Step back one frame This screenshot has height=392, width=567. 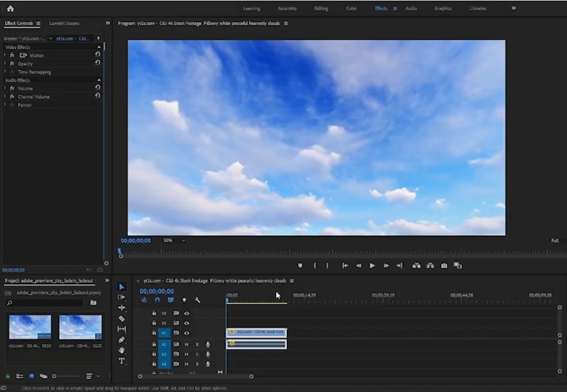point(359,265)
